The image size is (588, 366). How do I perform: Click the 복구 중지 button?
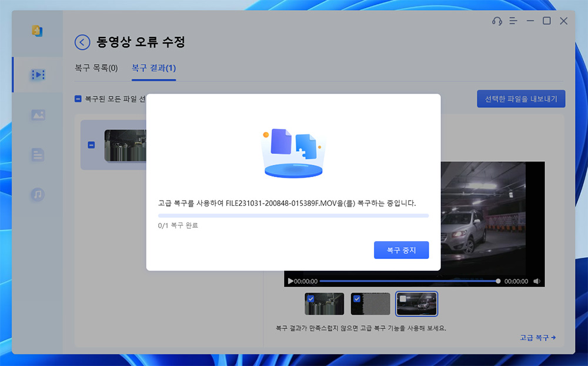pyautogui.click(x=401, y=250)
